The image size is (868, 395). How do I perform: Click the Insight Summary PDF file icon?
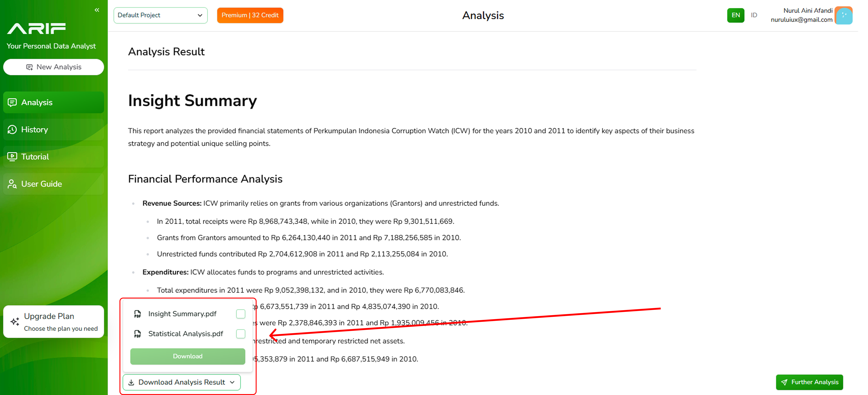point(137,314)
